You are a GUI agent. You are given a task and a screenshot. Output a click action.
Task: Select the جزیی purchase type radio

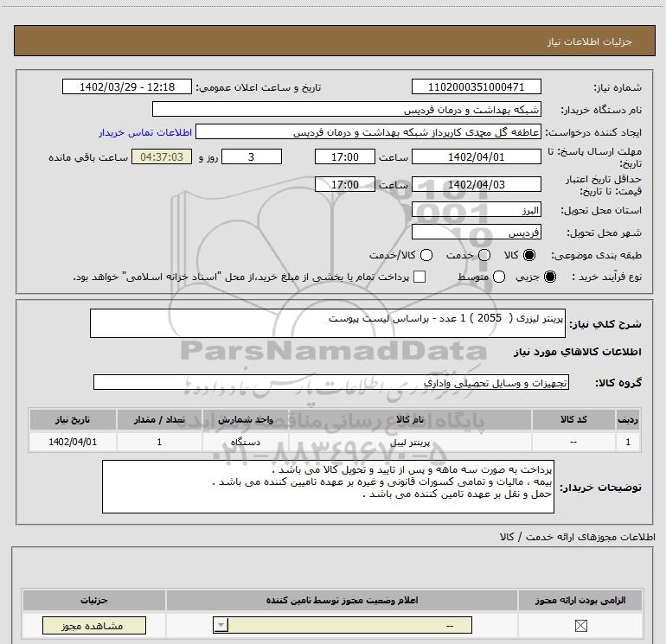point(550,277)
